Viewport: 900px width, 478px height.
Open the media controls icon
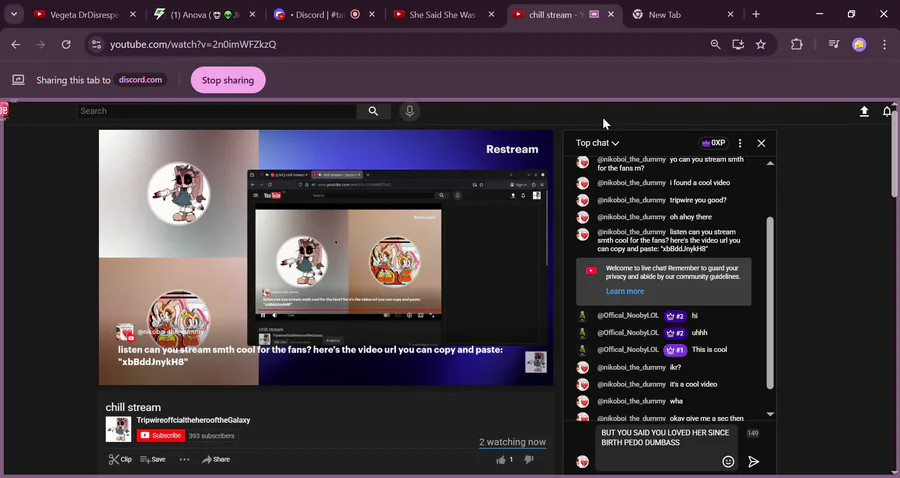(834, 44)
